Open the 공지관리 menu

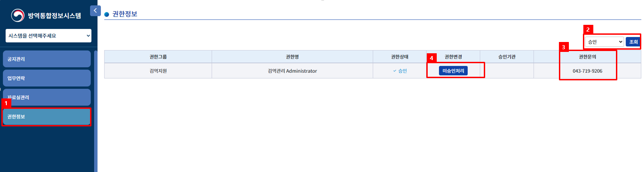(47, 59)
